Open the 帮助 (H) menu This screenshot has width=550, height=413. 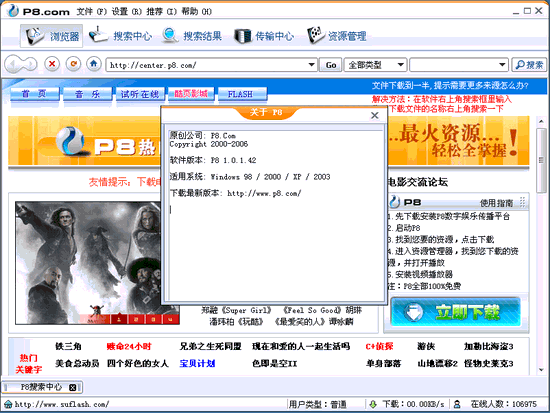[196, 12]
